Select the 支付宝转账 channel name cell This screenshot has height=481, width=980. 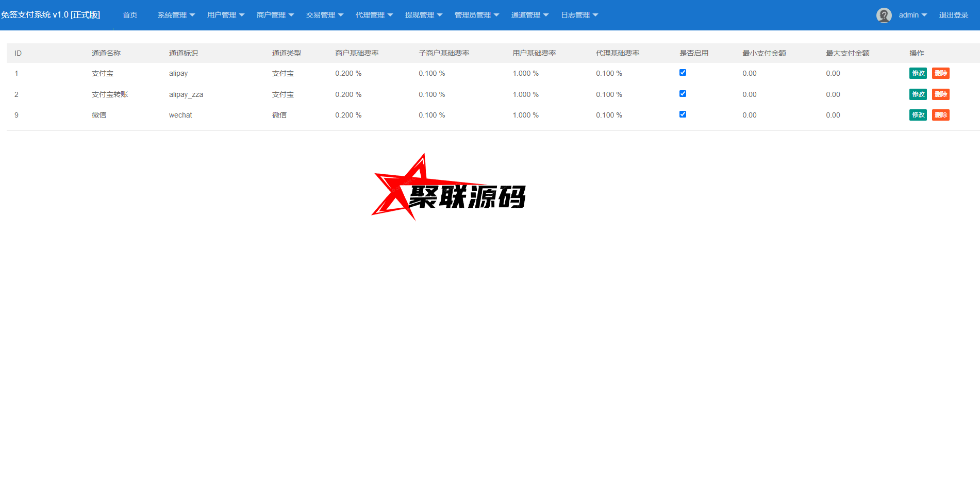click(110, 94)
